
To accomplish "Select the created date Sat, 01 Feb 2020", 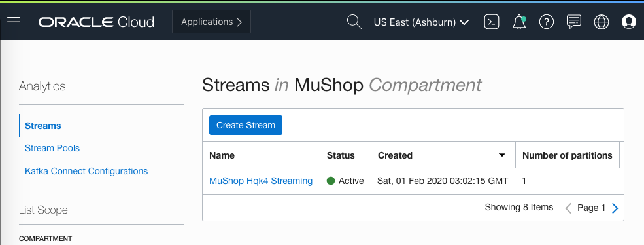I will tap(443, 181).
